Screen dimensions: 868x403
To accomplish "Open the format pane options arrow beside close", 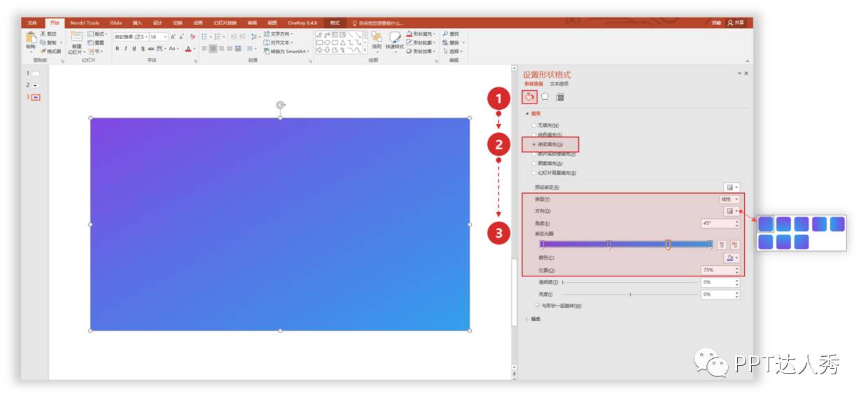I will click(739, 73).
